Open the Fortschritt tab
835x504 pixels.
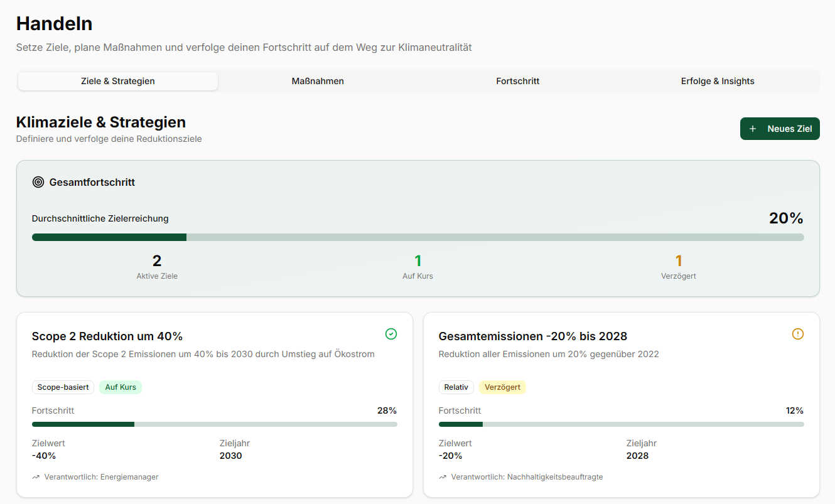click(517, 81)
